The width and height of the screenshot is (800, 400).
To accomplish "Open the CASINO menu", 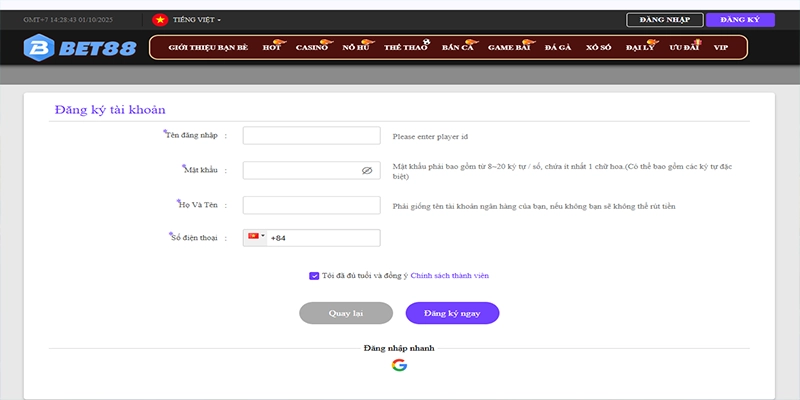I will (x=312, y=48).
